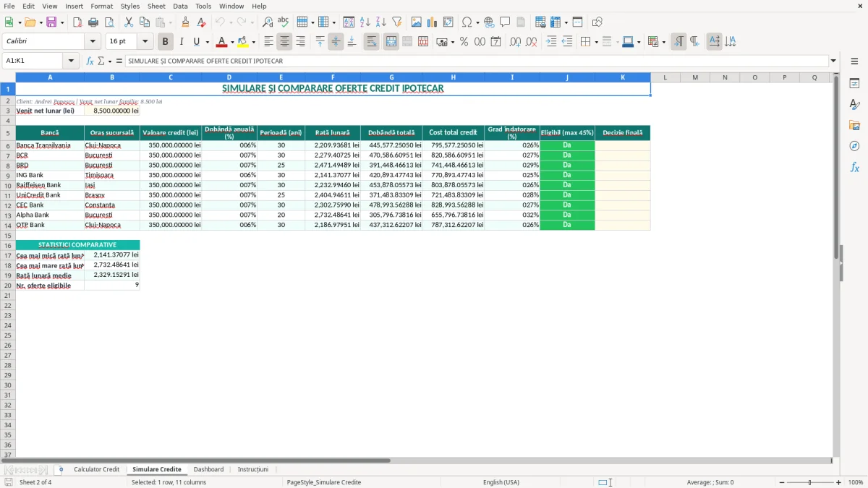Click Format as Percent icon
Image resolution: width=868 pixels, height=488 pixels.
click(464, 42)
